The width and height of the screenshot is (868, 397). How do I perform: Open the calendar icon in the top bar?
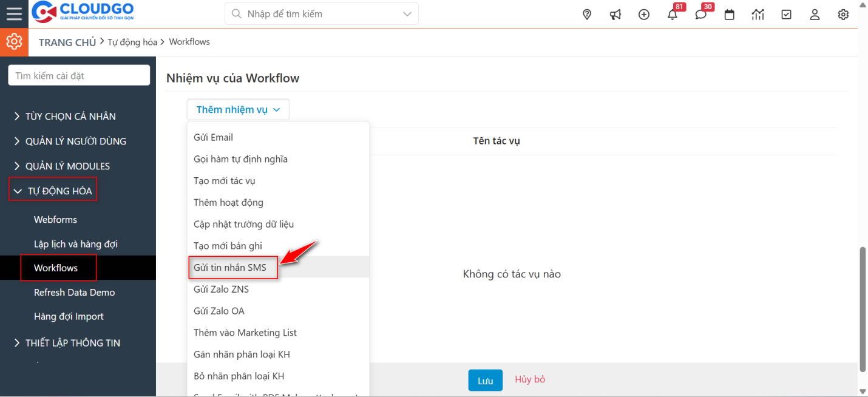coord(729,13)
